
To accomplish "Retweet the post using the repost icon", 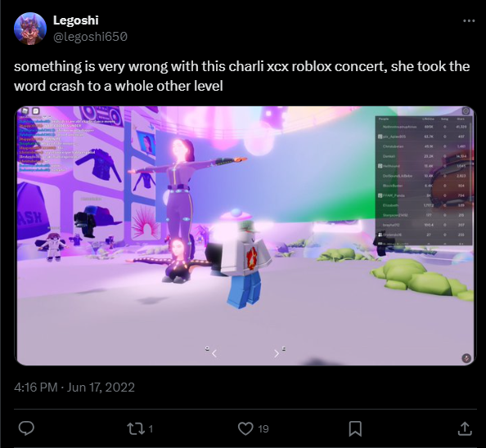I will point(135,429).
